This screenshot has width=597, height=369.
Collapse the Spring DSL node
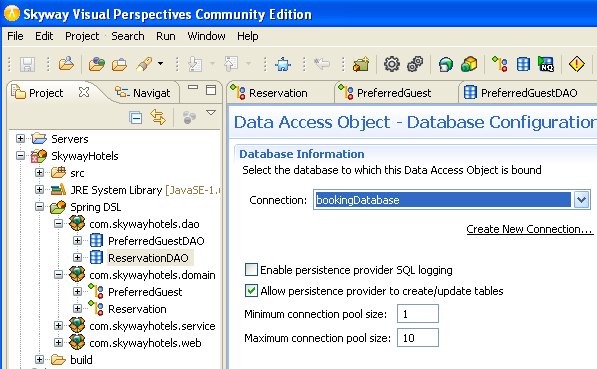tap(39, 206)
